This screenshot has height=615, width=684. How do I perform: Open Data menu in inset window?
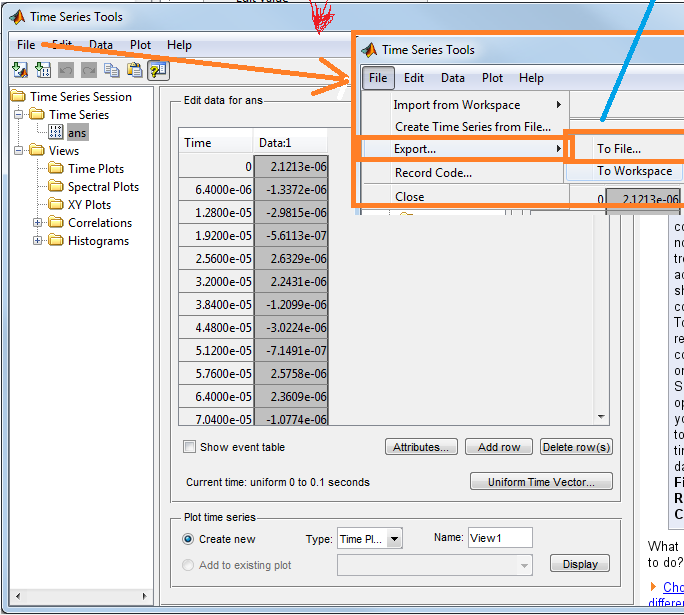(453, 78)
